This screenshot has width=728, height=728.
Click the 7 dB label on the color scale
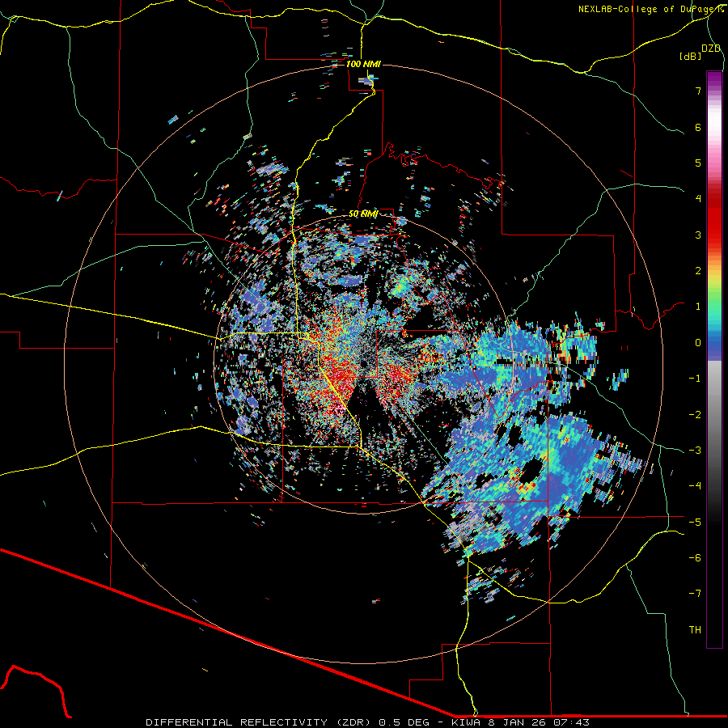(698, 91)
